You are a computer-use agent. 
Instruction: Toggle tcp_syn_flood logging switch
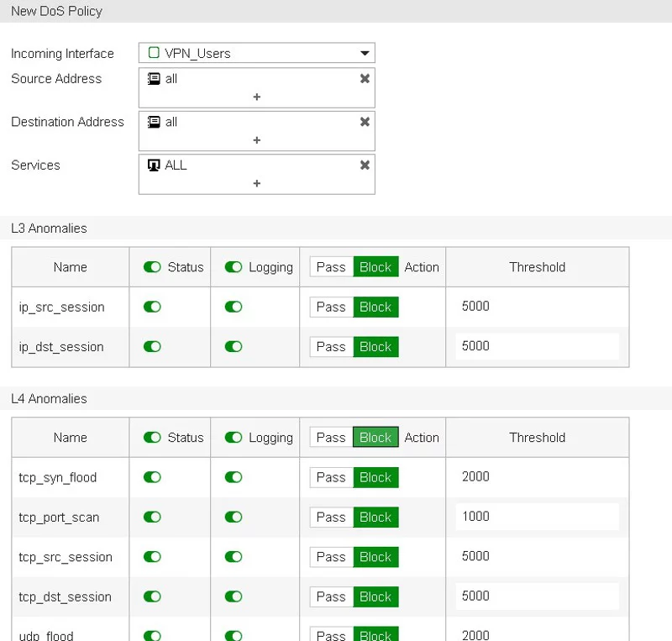(x=234, y=477)
